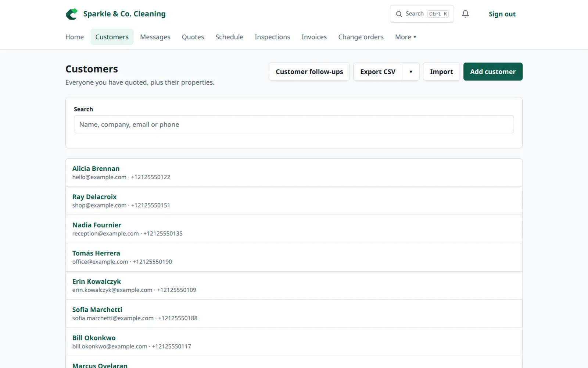
Task: Open Erin Kowalczyk's customer record
Action: [x=97, y=282]
